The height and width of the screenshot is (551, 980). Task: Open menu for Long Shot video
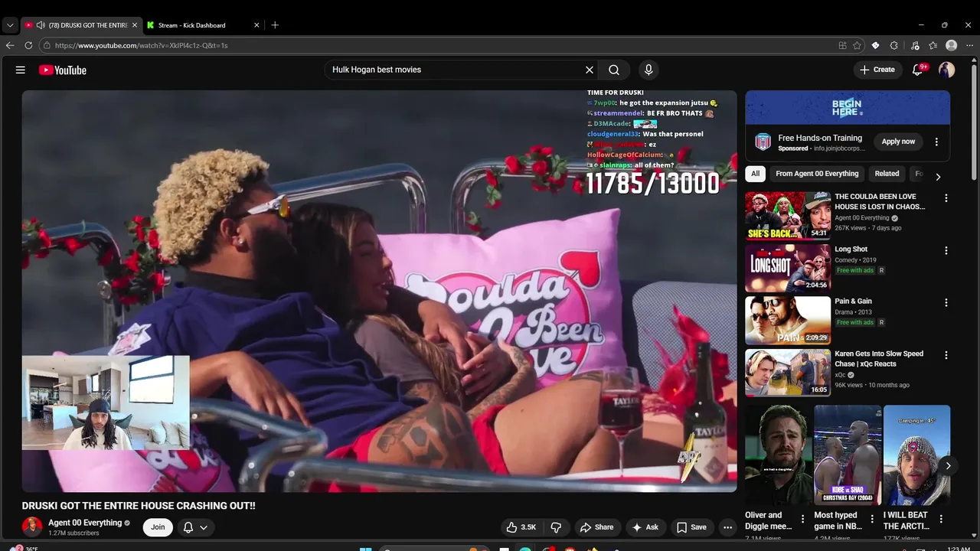(x=946, y=250)
